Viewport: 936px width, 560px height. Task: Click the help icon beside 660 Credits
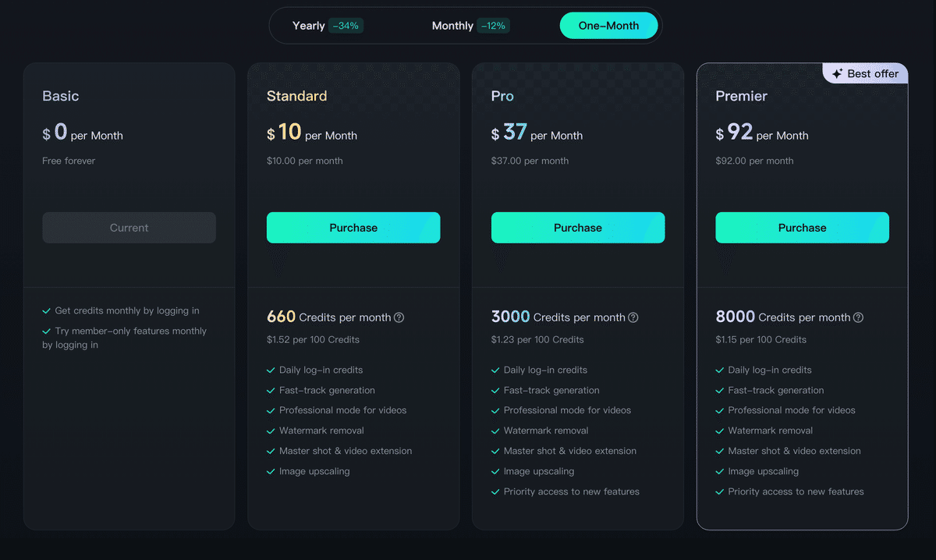(399, 317)
